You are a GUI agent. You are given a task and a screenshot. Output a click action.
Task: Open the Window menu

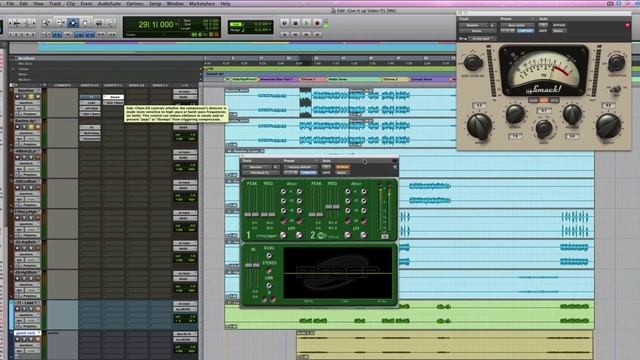(175, 4)
